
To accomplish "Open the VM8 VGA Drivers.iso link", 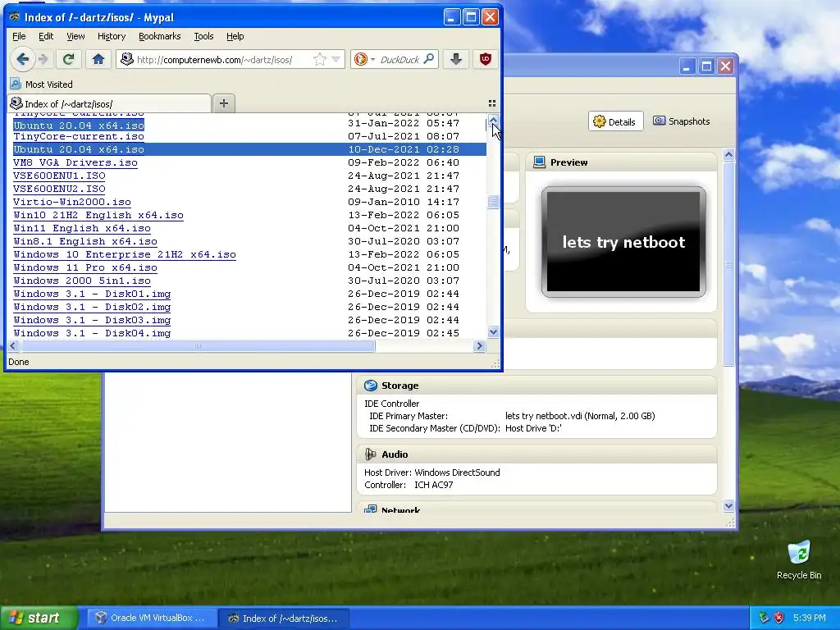I will [x=75, y=163].
